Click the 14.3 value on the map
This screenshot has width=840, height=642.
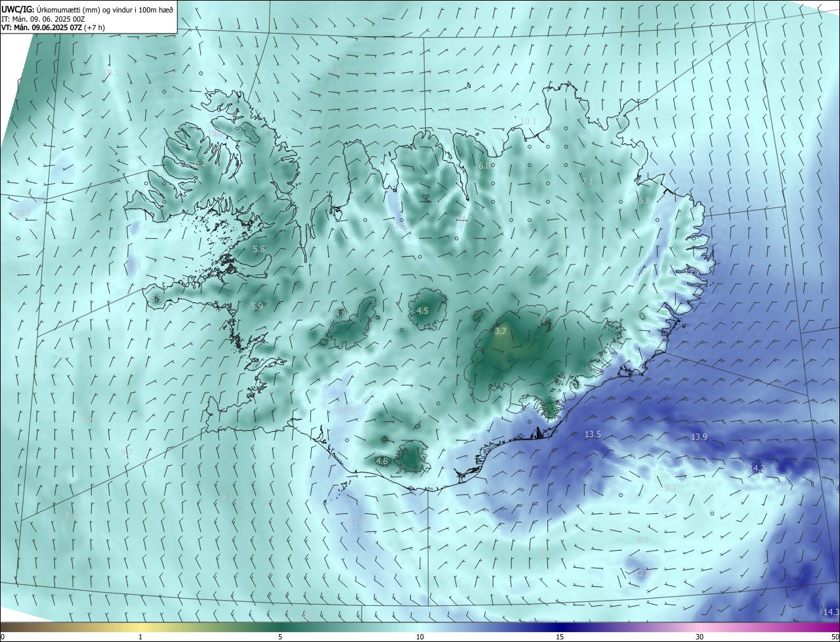coord(831,612)
